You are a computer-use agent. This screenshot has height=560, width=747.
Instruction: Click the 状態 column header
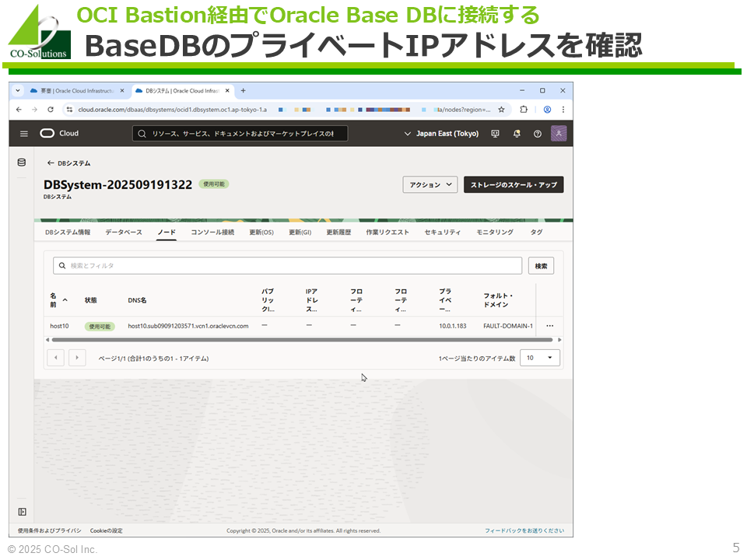point(90,300)
